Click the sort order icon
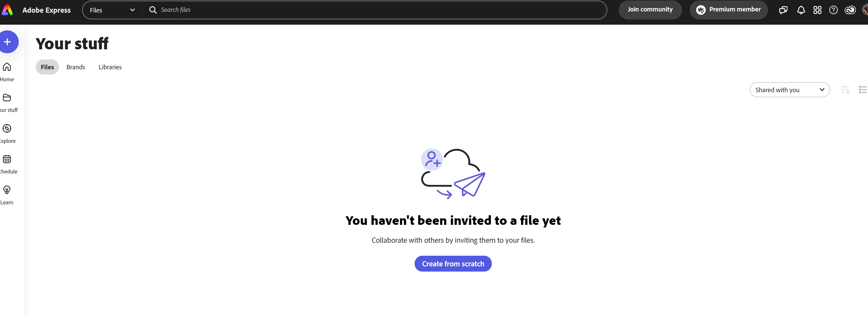Image resolution: width=868 pixels, height=317 pixels. (845, 90)
